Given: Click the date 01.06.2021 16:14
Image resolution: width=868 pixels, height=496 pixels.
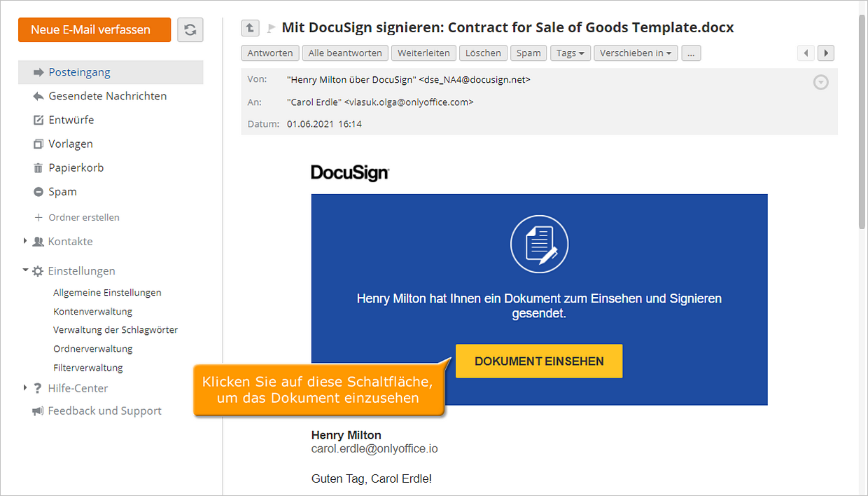Looking at the screenshot, I should (x=324, y=124).
